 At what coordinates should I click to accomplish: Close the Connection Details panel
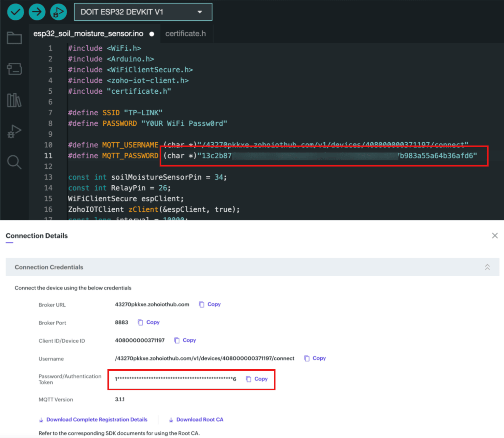coord(495,236)
